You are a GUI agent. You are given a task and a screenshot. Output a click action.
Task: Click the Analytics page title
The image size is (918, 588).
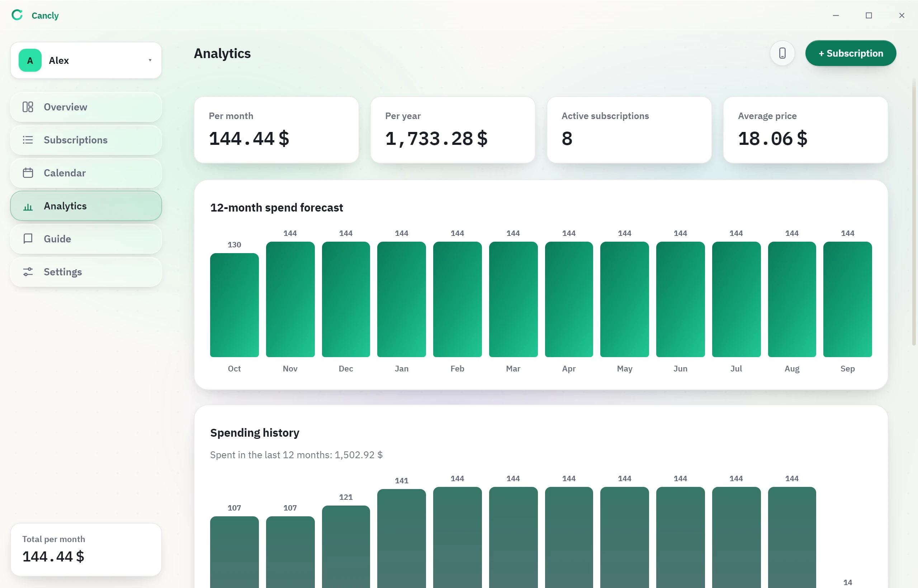pos(222,53)
